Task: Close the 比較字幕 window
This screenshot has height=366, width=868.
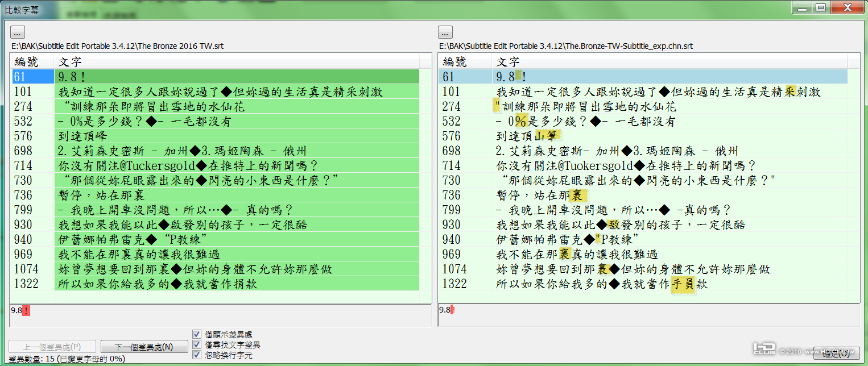Action: tap(847, 7)
